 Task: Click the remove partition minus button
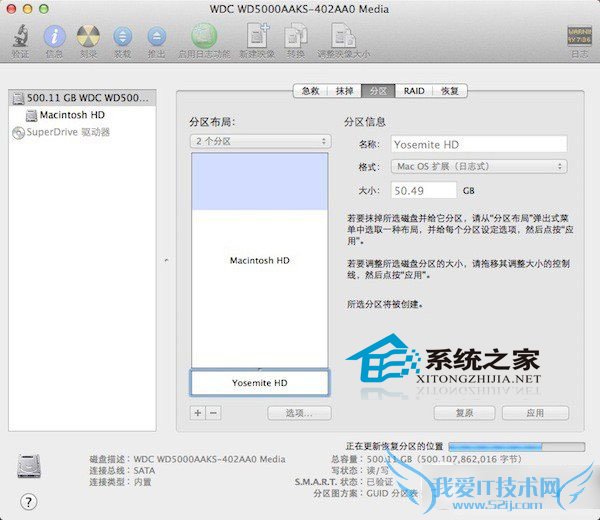[x=214, y=413]
